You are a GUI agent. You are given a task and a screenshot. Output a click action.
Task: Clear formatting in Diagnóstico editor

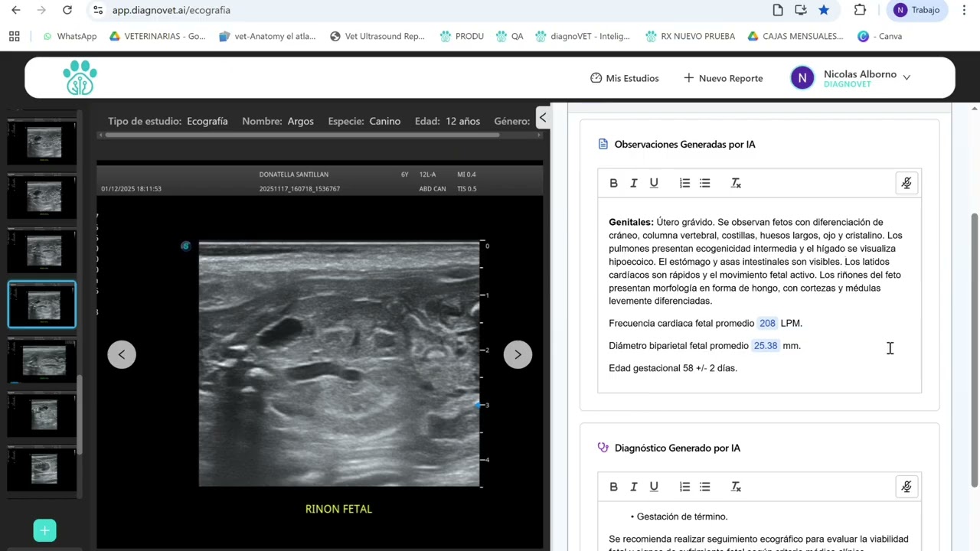(736, 487)
